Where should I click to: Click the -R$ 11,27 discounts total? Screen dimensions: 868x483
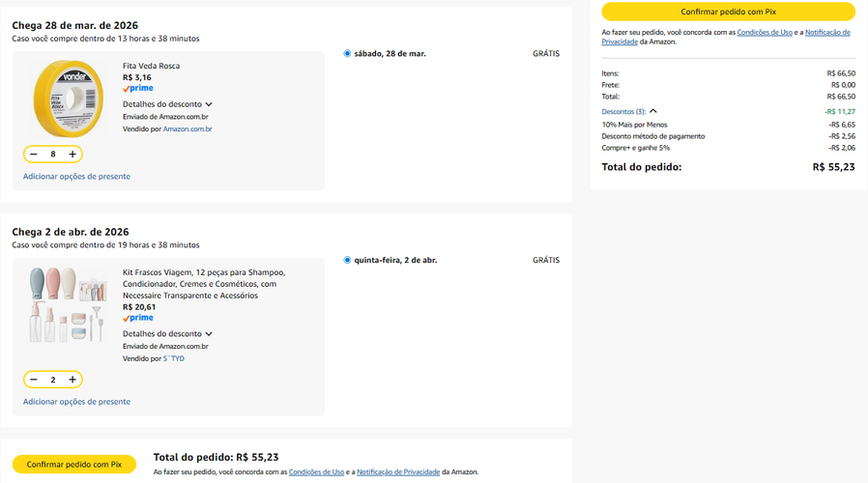point(840,111)
